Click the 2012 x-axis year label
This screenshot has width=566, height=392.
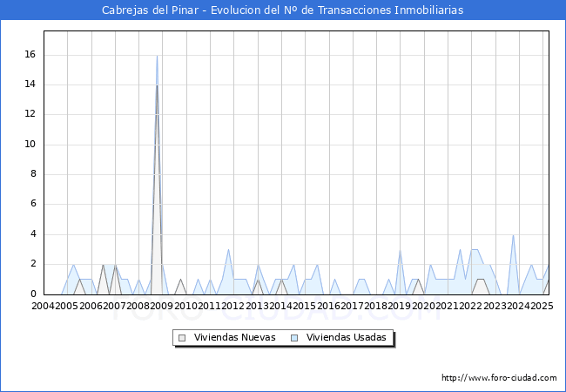click(232, 306)
